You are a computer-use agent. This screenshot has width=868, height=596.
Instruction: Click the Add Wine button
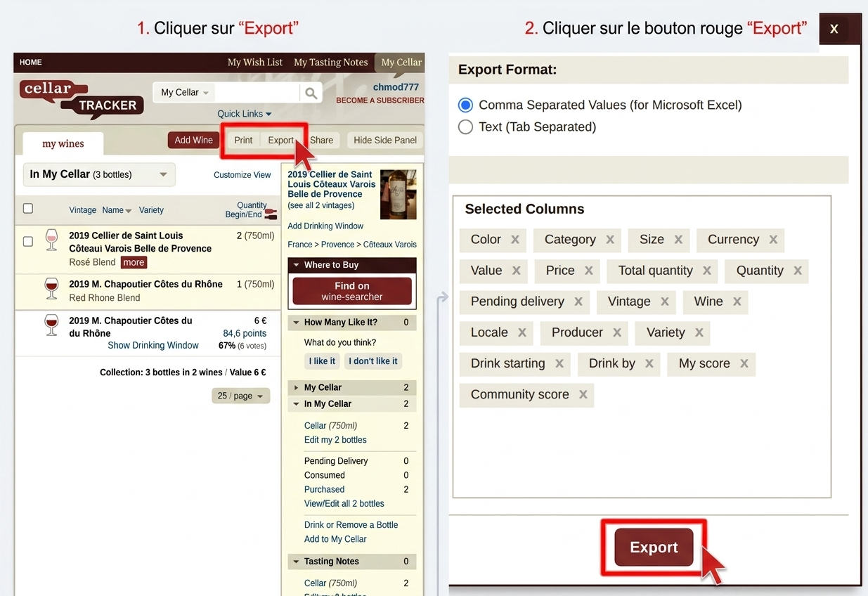(x=193, y=140)
